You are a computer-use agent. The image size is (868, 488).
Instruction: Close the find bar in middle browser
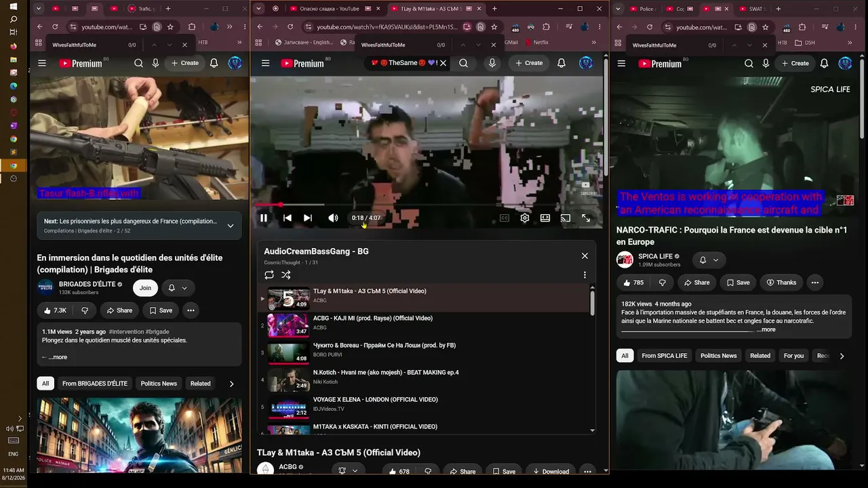(493, 45)
